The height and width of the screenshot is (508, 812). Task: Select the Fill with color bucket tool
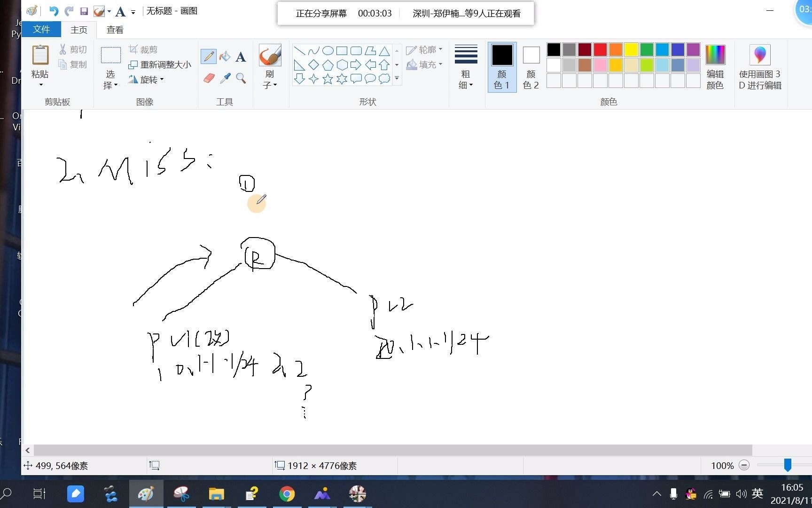coord(225,56)
